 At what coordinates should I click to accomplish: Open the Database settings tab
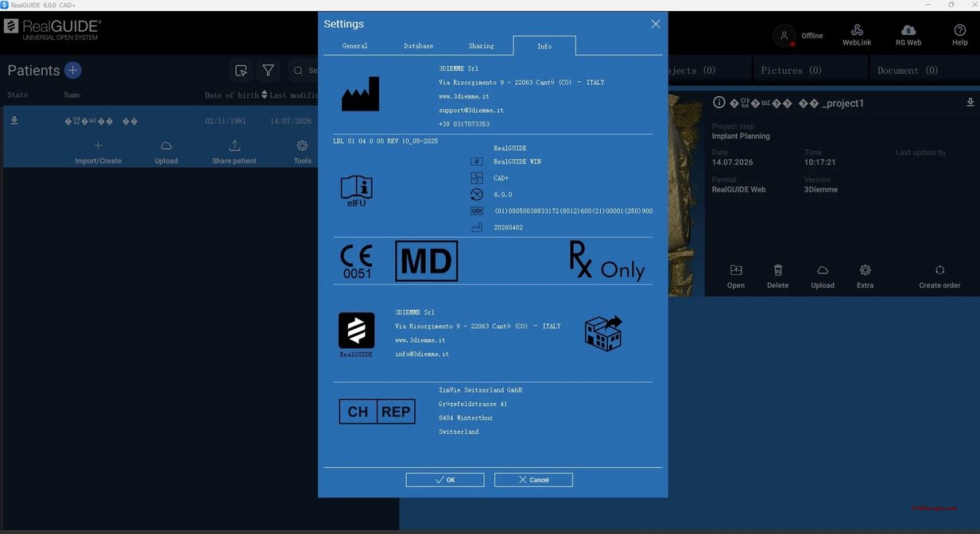[418, 46]
